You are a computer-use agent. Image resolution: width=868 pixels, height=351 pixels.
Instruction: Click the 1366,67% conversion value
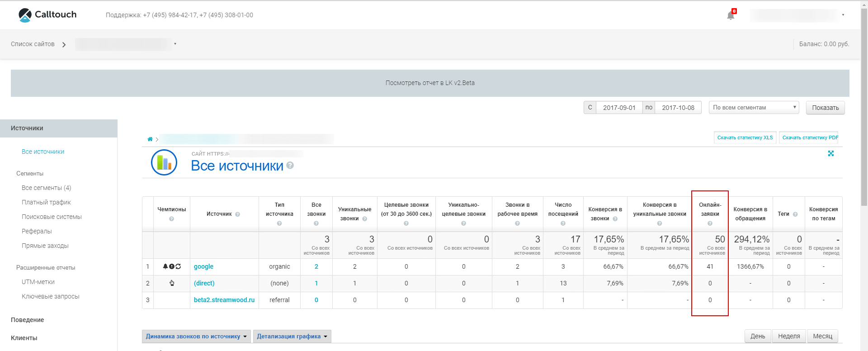pos(750,266)
